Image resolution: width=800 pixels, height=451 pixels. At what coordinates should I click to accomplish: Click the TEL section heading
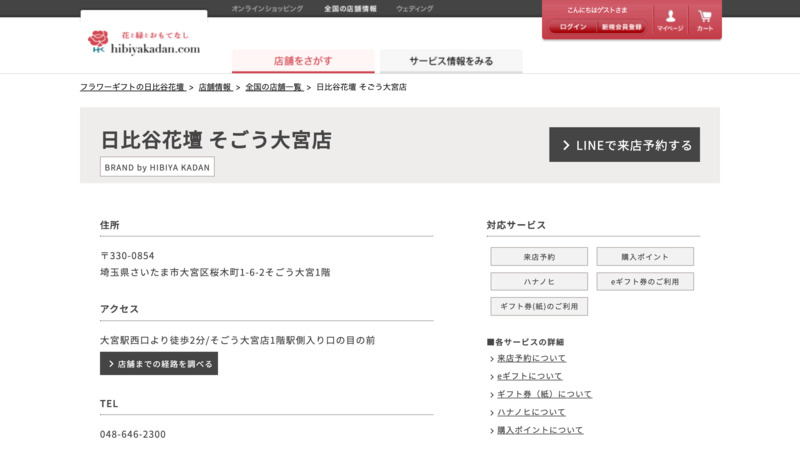point(109,404)
